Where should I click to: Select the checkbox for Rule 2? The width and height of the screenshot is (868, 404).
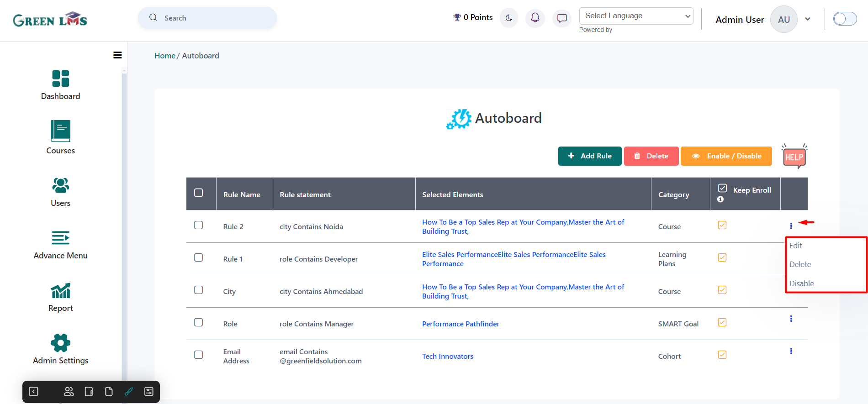click(199, 225)
